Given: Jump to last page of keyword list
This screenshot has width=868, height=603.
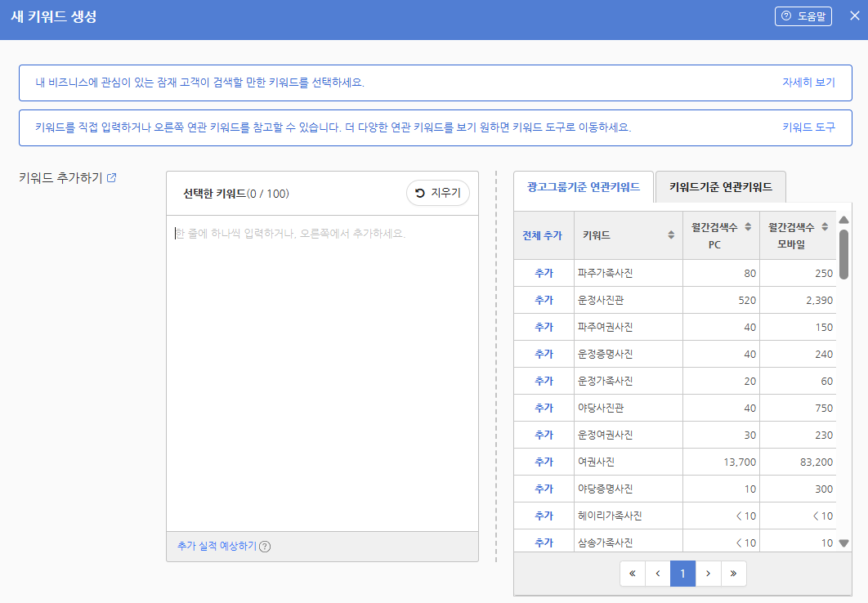Looking at the screenshot, I should 733,574.
